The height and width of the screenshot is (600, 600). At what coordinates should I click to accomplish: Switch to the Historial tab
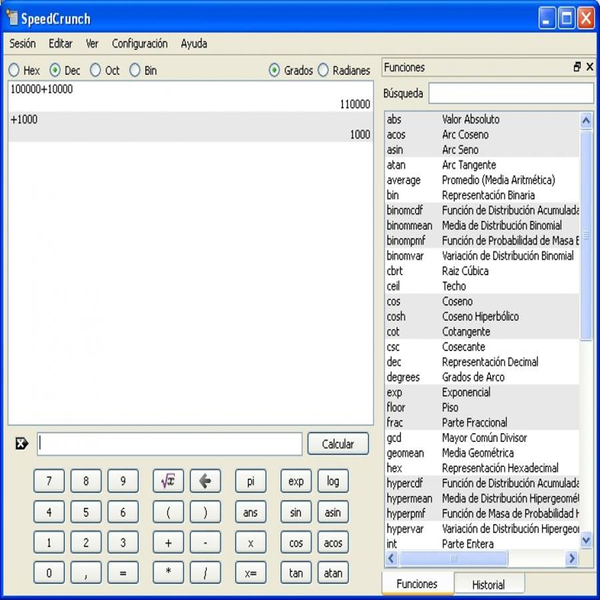pos(488,584)
